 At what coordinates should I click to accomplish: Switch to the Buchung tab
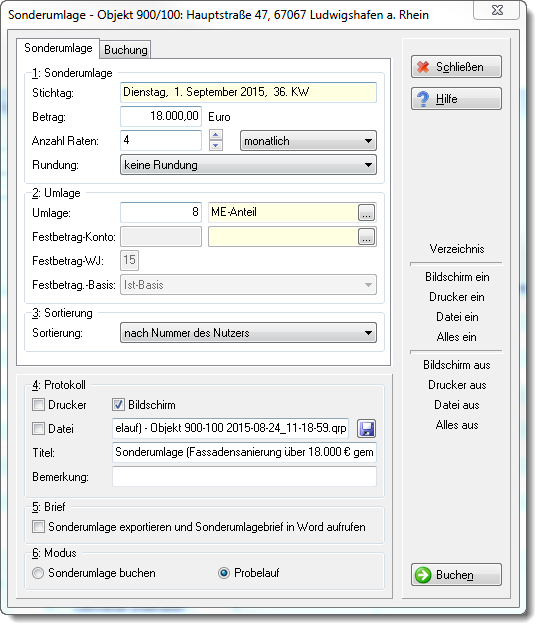coord(125,50)
